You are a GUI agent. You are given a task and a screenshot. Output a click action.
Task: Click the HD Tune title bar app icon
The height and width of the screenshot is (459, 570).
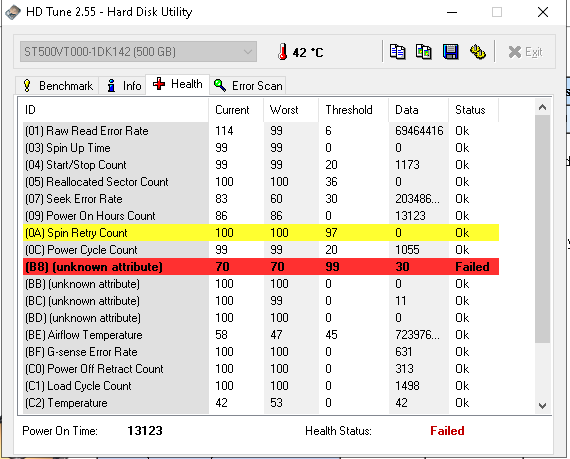[13, 12]
